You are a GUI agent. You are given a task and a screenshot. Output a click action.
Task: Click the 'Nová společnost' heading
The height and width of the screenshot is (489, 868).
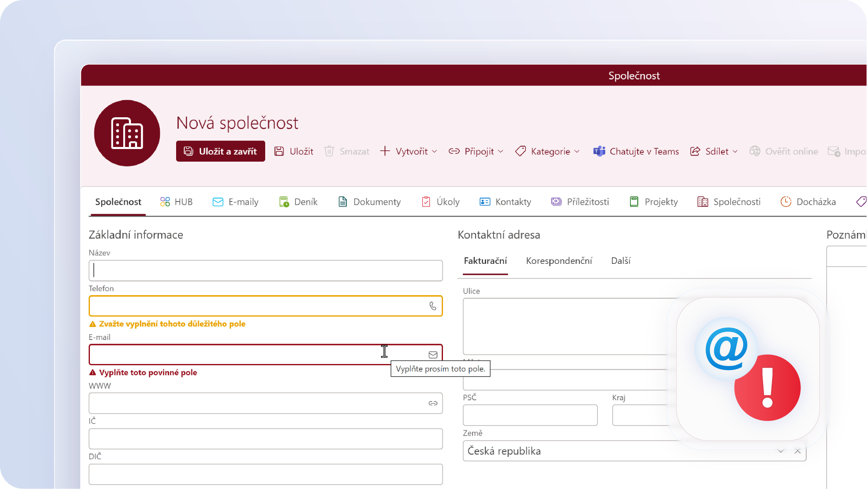point(237,123)
